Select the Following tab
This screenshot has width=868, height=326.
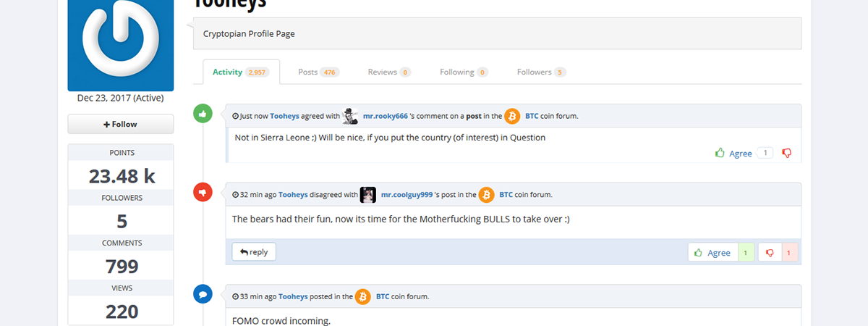click(464, 72)
